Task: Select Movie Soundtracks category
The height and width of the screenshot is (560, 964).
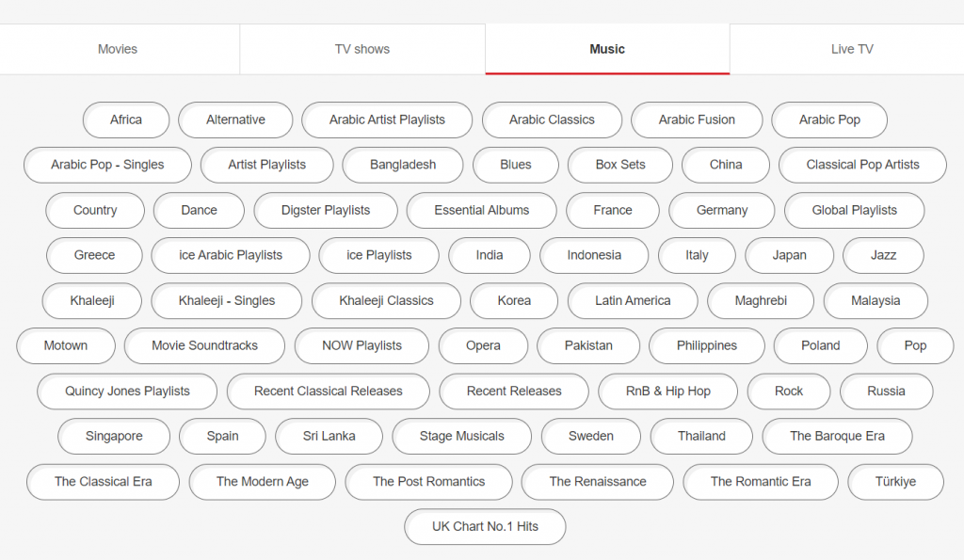Action: tap(204, 345)
